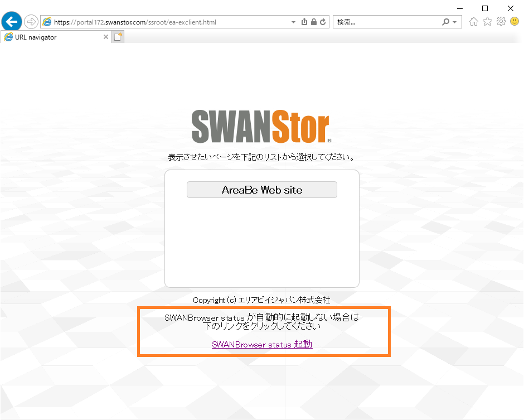
Task: Go to the Home page icon
Action: pyautogui.click(x=473, y=22)
